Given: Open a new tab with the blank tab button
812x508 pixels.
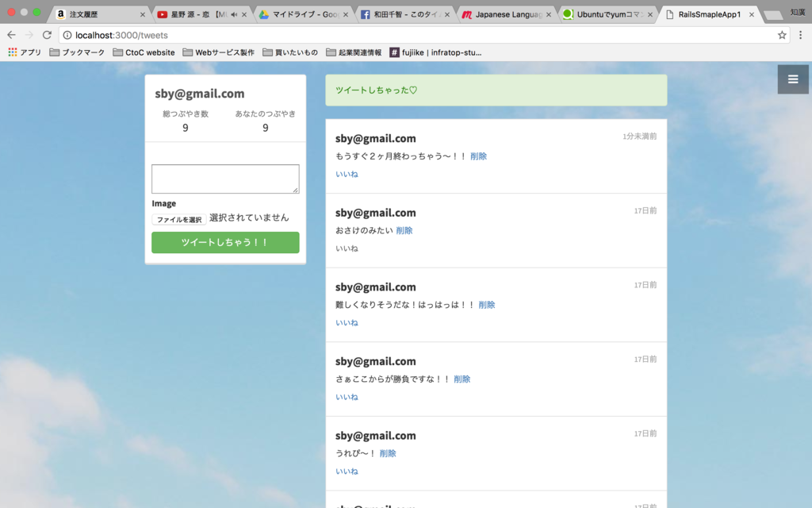Looking at the screenshot, I should click(x=773, y=16).
